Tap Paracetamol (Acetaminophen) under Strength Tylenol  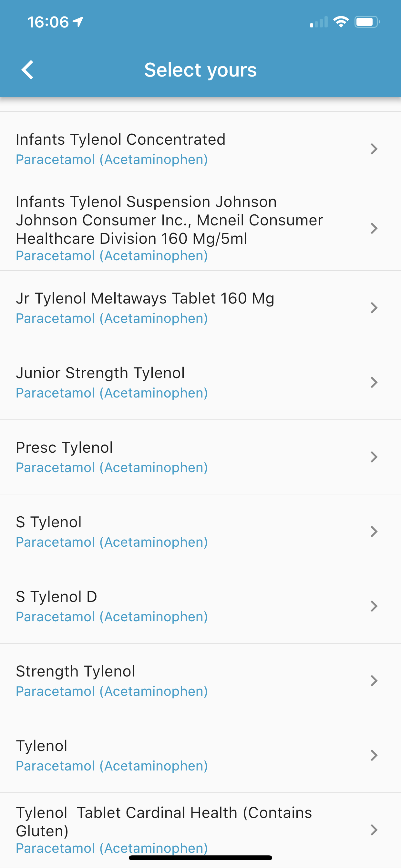(111, 691)
